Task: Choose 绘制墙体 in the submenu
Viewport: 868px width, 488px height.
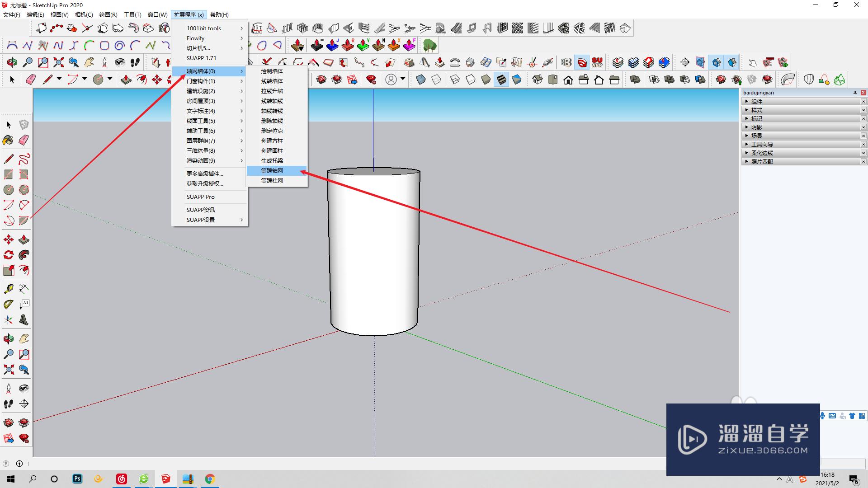Action: [277, 71]
